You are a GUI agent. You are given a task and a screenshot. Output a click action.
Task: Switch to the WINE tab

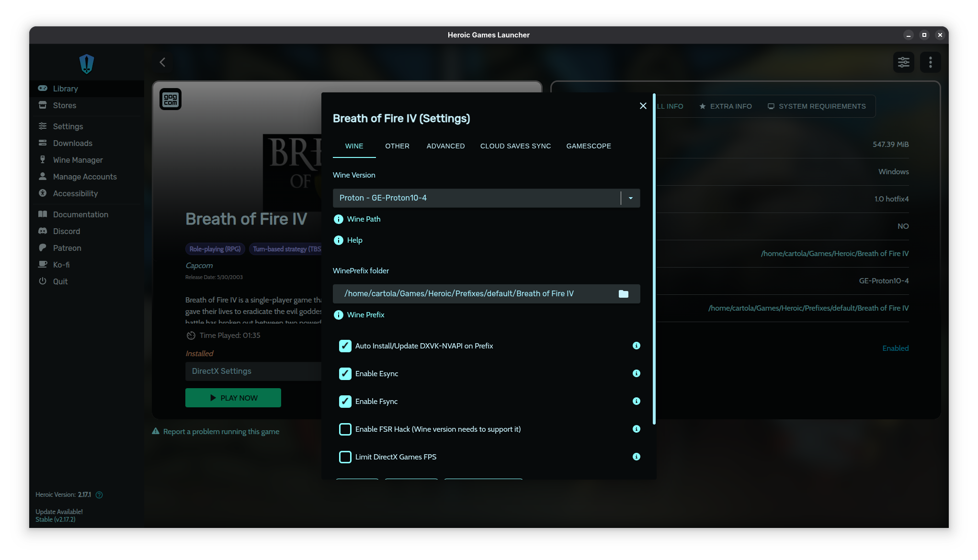pos(354,146)
